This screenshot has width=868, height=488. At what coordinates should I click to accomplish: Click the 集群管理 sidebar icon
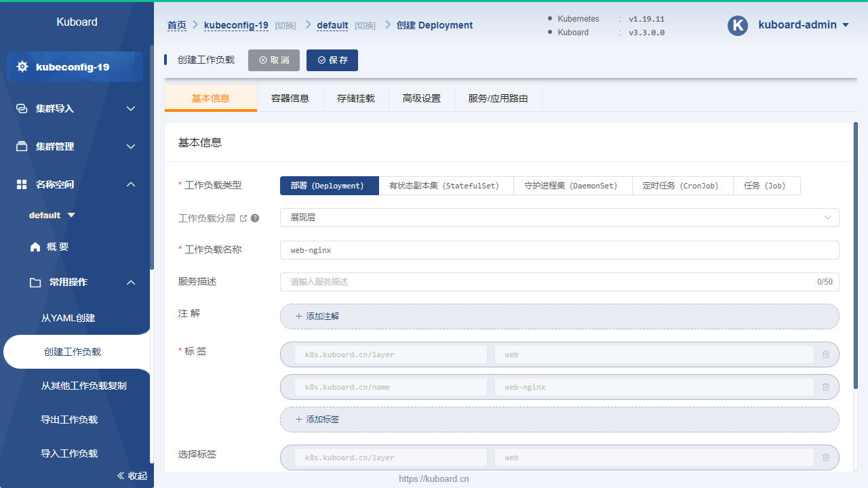22,146
